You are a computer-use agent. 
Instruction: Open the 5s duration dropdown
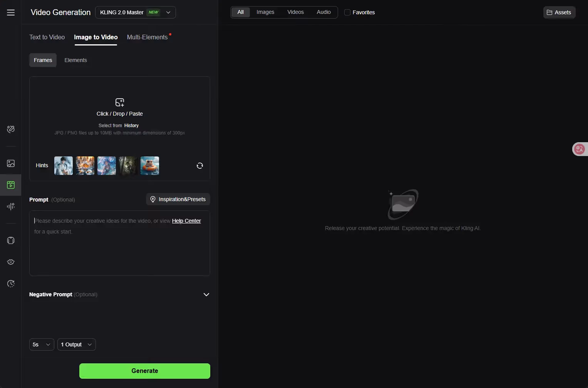(x=42, y=344)
